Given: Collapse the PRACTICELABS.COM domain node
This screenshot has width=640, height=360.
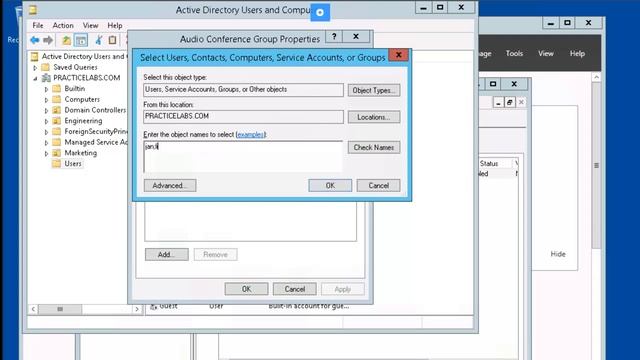Looking at the screenshot, I should 35,78.
